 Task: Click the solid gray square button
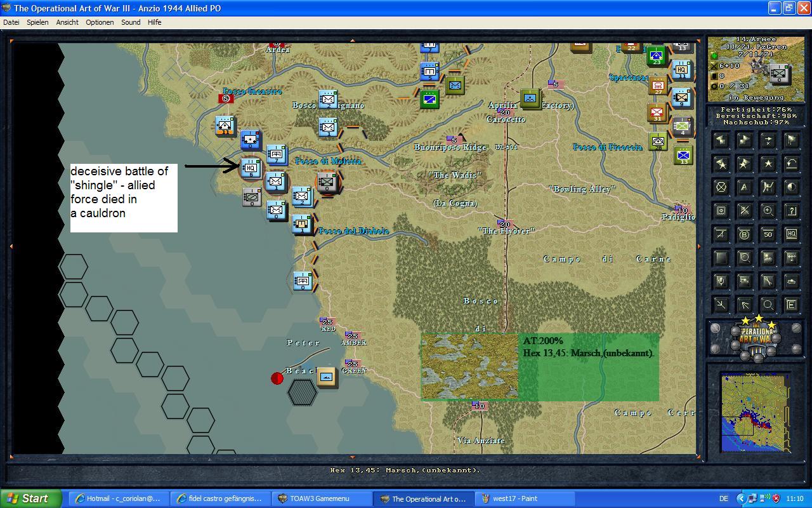pos(721,258)
